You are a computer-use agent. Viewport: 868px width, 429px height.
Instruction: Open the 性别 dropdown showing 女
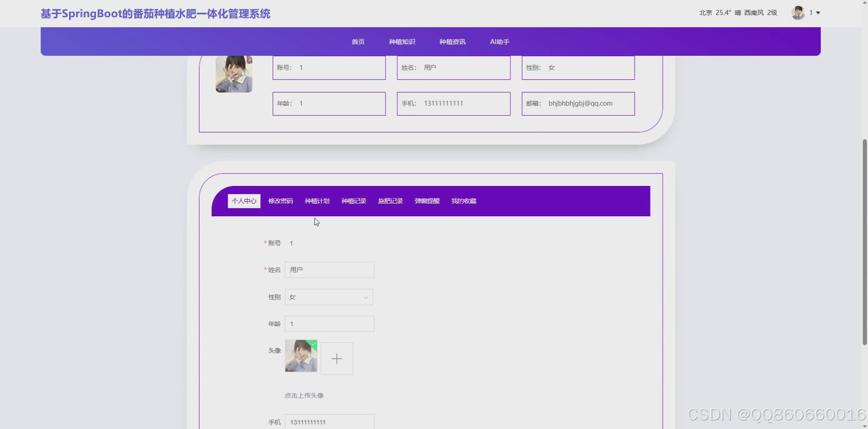pyautogui.click(x=329, y=297)
